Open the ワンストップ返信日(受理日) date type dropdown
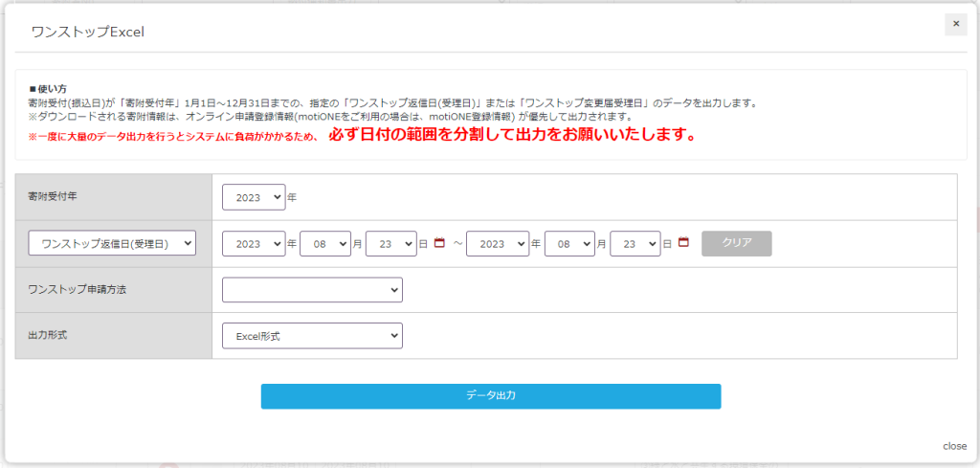 [112, 244]
